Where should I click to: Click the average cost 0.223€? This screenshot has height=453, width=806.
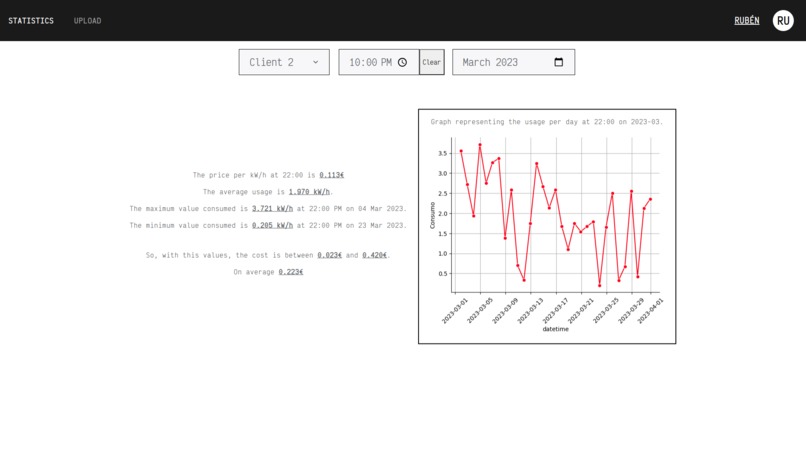(291, 272)
